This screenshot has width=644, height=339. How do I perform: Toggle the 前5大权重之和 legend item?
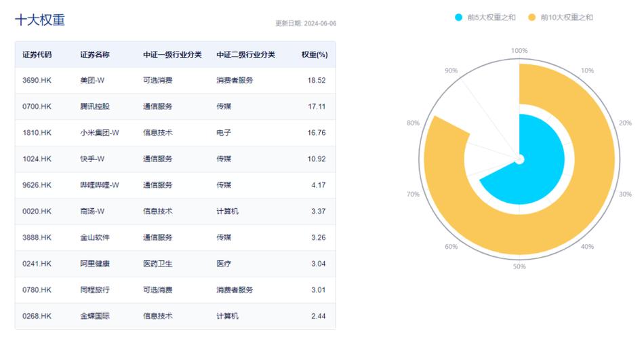tap(485, 17)
